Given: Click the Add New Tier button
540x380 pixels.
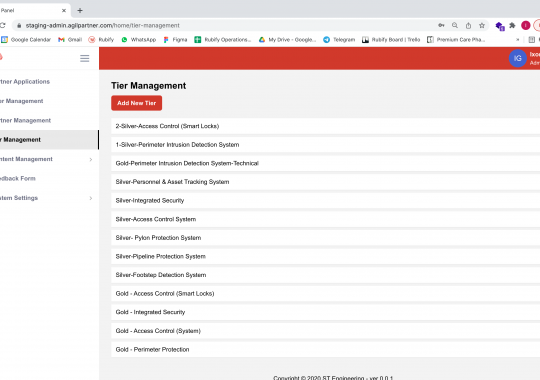Looking at the screenshot, I should [136, 103].
